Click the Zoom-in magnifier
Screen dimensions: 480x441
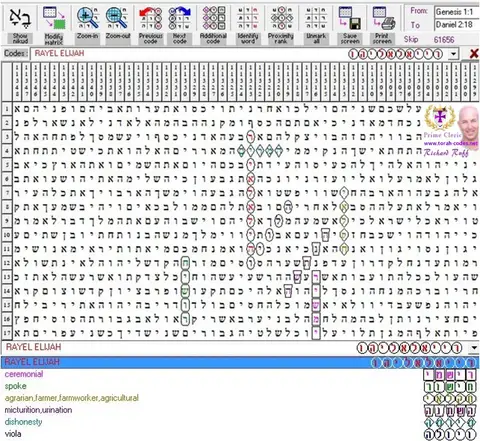tap(88, 18)
